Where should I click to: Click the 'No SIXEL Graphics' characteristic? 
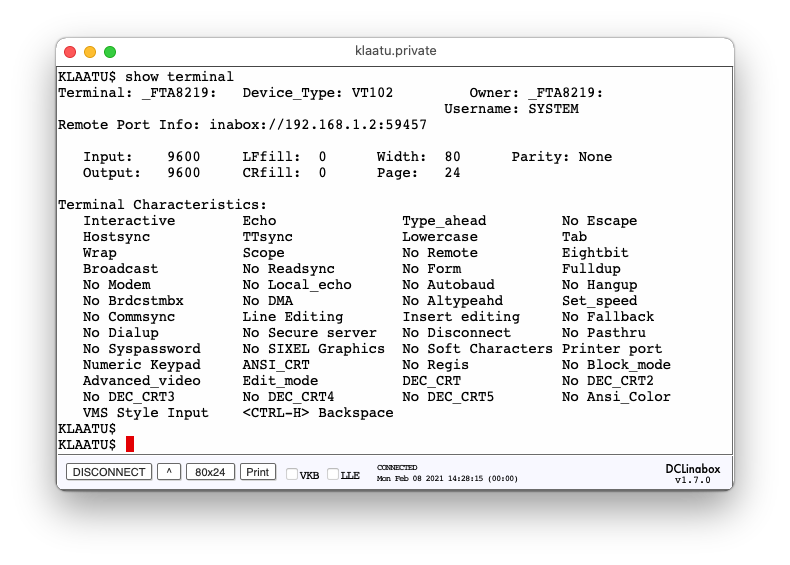pos(313,349)
